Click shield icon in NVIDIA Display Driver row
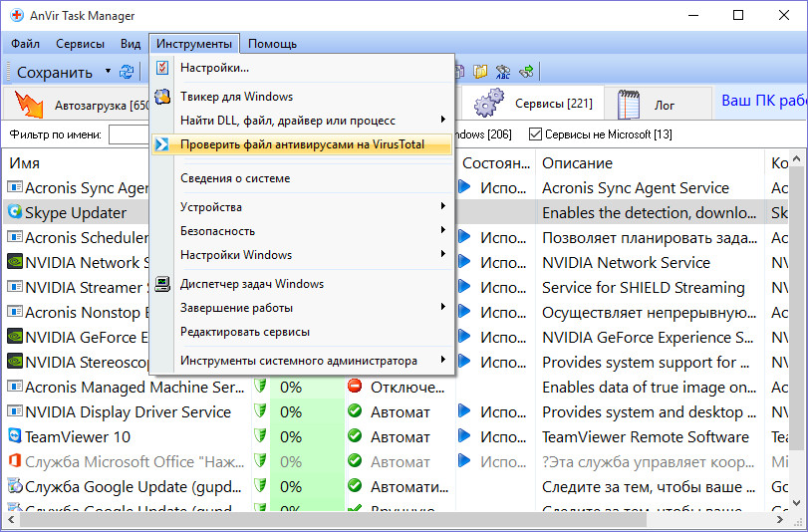808x532 pixels. coord(261,411)
